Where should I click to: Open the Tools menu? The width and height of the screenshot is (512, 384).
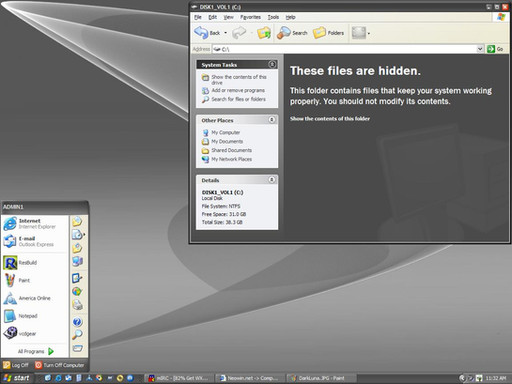[273, 17]
